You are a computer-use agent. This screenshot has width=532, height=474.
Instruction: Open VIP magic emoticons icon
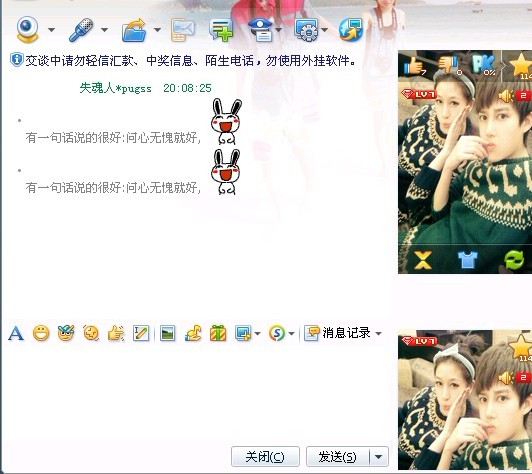(x=66, y=333)
